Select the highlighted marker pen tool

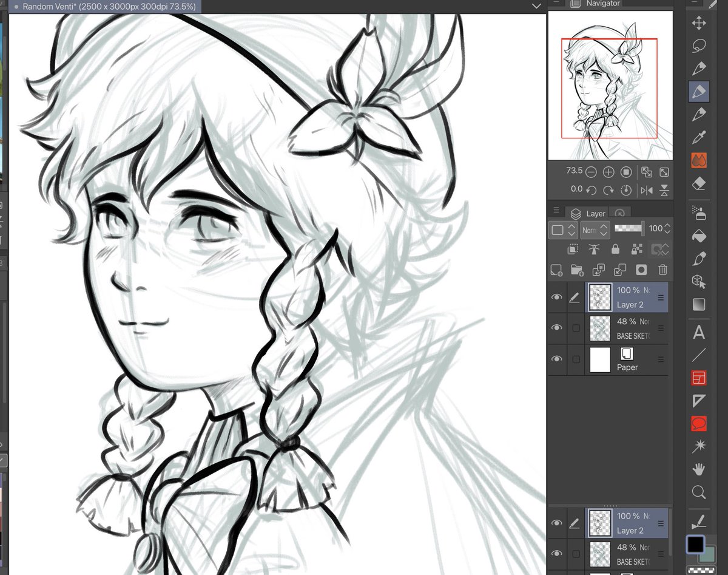699,92
